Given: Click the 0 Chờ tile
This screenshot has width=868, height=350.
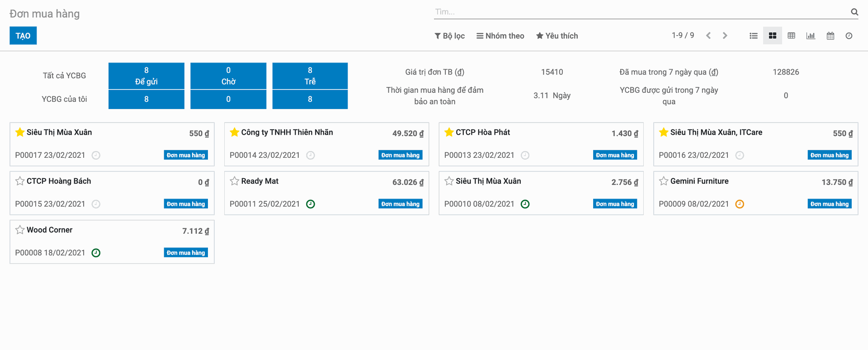Looking at the screenshot, I should [x=228, y=76].
